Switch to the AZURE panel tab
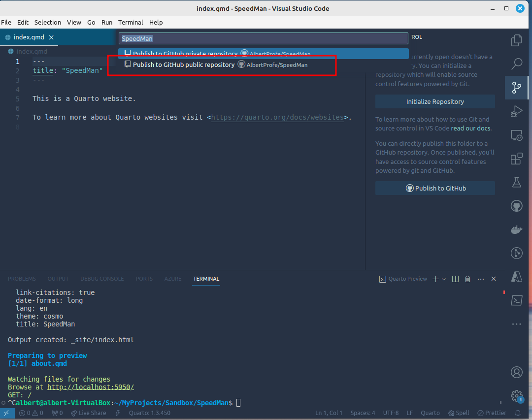 [173, 279]
